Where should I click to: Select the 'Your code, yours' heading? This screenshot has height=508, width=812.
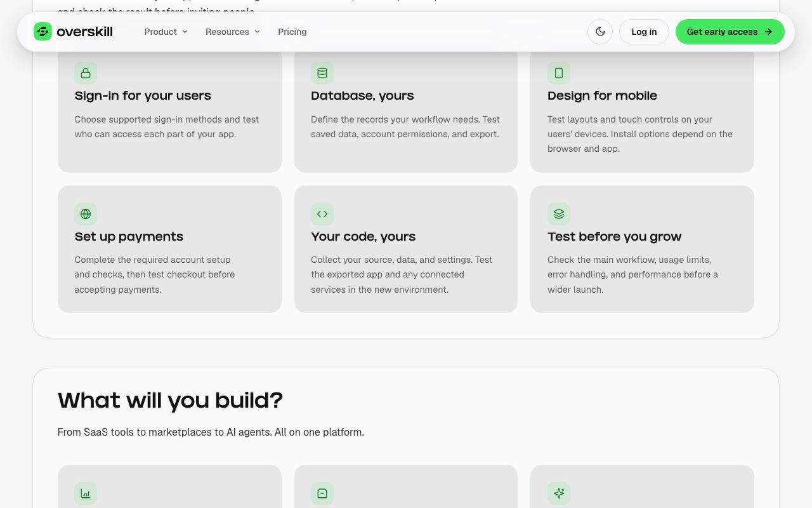tap(363, 237)
